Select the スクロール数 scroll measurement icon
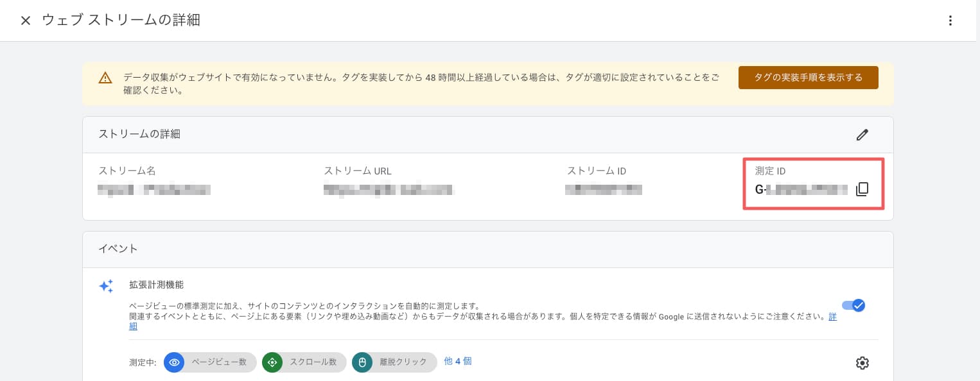 point(272,362)
